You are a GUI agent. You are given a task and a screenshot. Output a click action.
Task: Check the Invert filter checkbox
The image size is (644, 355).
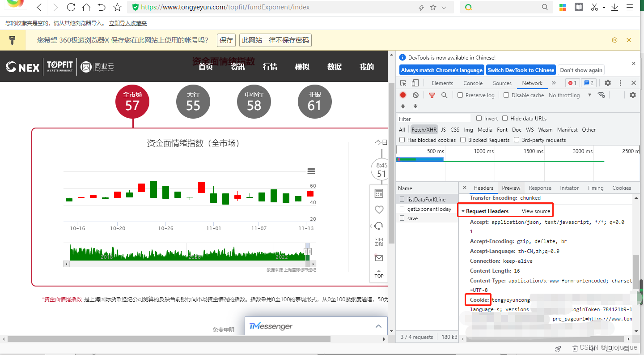[x=479, y=118]
